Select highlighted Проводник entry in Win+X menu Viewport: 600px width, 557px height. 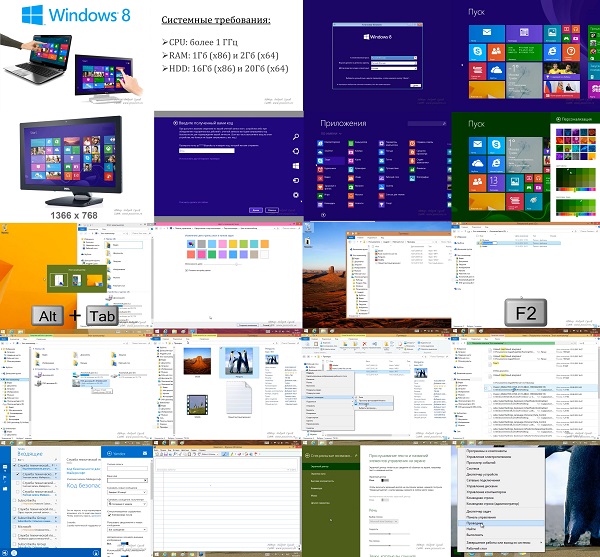[501, 523]
